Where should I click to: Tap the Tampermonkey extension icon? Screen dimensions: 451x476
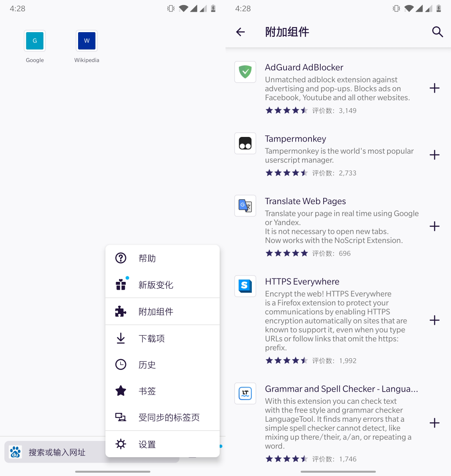pos(245,143)
